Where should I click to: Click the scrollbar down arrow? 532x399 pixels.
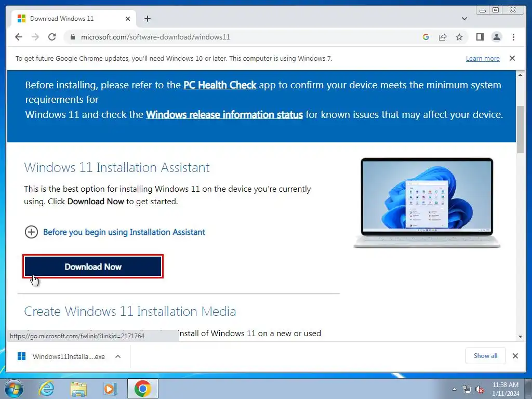click(x=520, y=337)
